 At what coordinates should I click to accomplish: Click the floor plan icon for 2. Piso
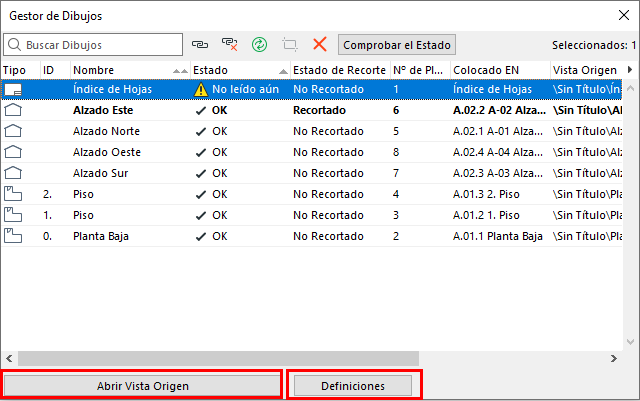coord(13,194)
